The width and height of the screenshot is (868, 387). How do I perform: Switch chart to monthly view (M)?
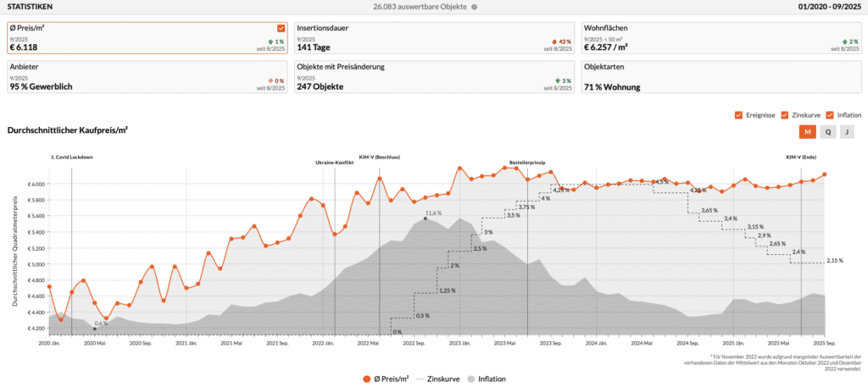807,132
